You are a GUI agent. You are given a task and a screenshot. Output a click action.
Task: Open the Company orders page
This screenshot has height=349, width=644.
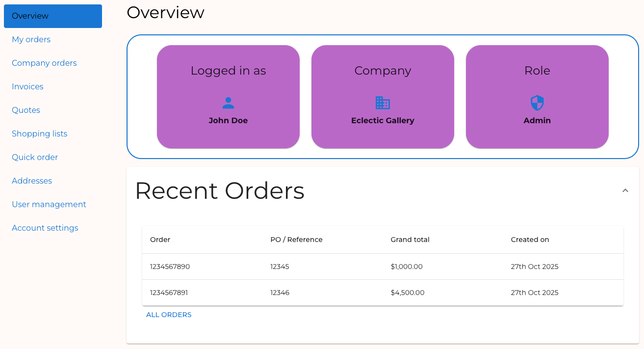[44, 63]
